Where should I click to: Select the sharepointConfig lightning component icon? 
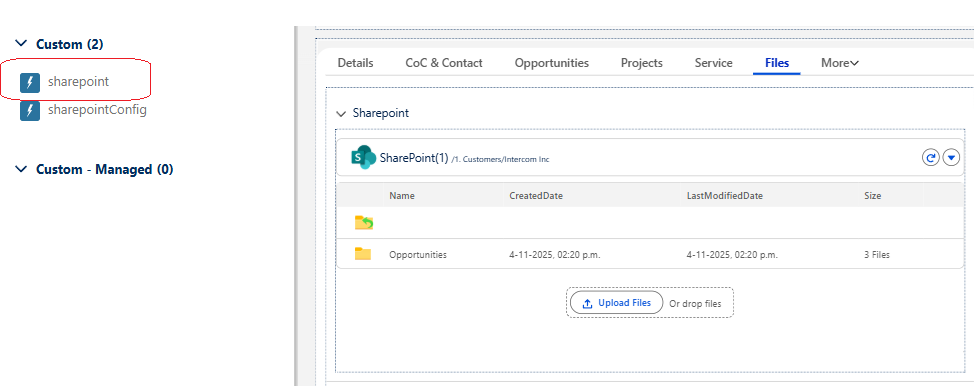pos(30,111)
